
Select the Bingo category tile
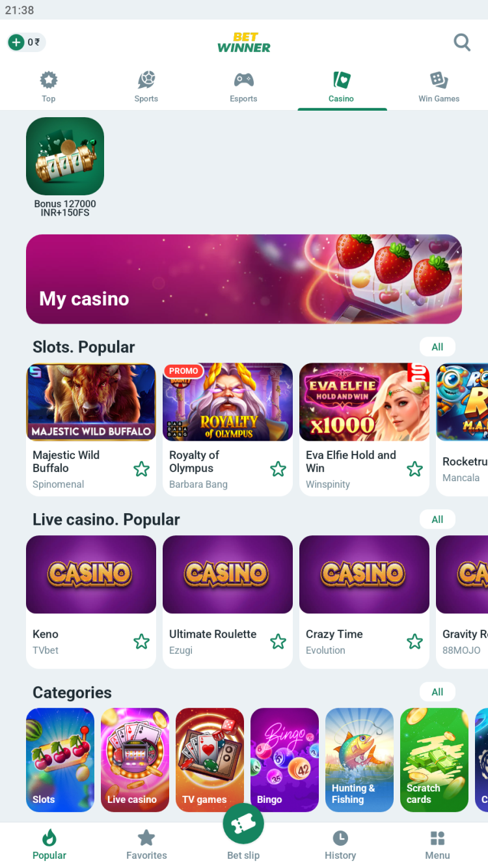pyautogui.click(x=284, y=760)
